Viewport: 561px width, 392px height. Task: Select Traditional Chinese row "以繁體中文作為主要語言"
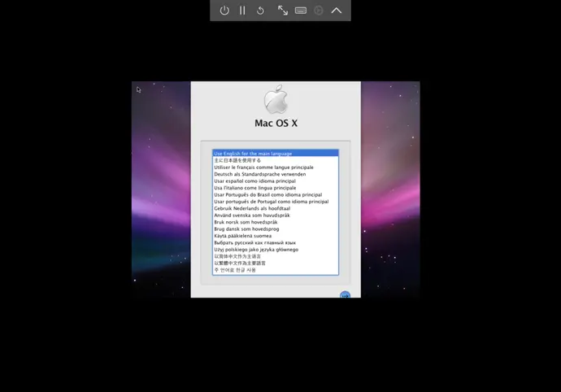[276, 264]
